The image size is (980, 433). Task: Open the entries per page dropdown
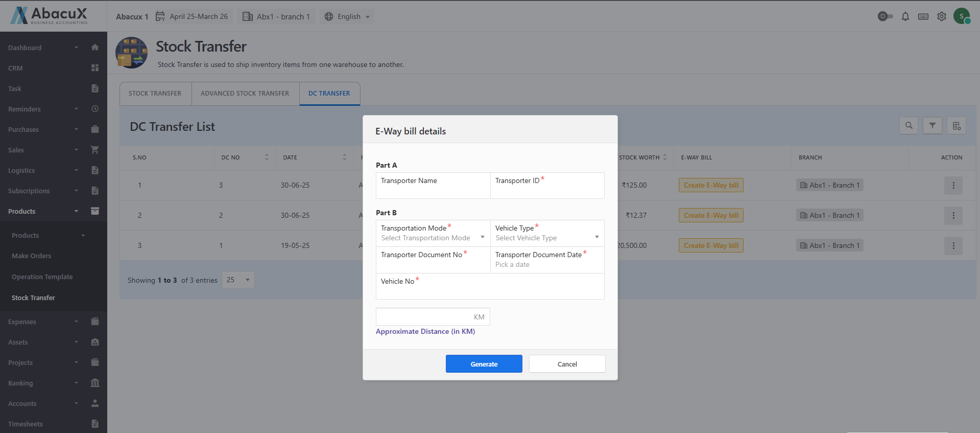click(x=238, y=280)
